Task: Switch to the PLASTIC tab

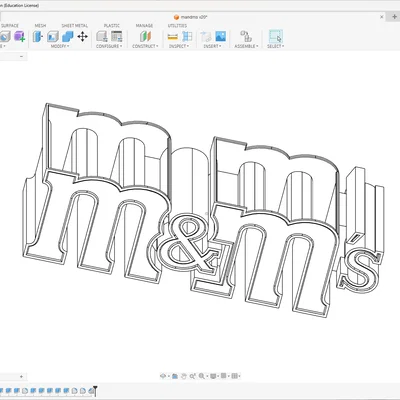Action: (112, 26)
